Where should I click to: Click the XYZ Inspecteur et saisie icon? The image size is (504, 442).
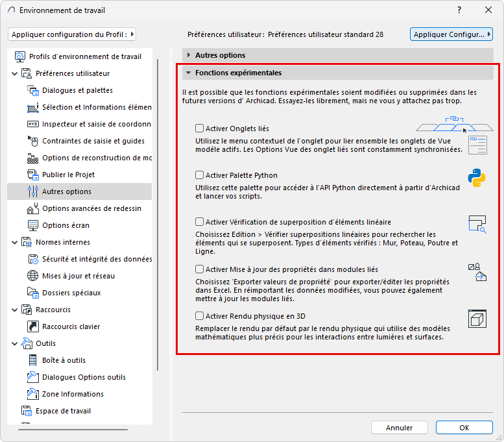point(33,124)
